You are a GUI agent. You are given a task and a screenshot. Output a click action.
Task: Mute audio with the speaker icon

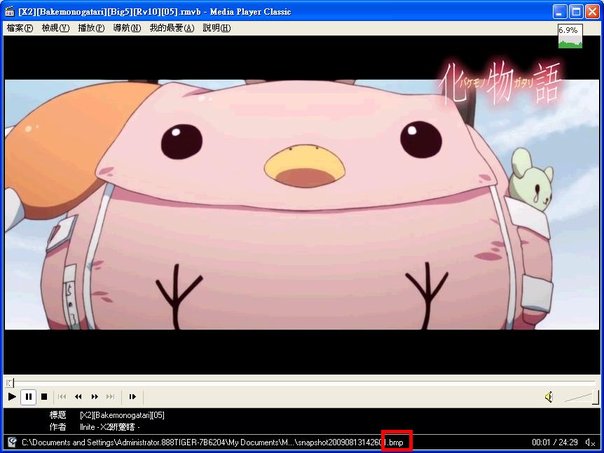coord(549,397)
